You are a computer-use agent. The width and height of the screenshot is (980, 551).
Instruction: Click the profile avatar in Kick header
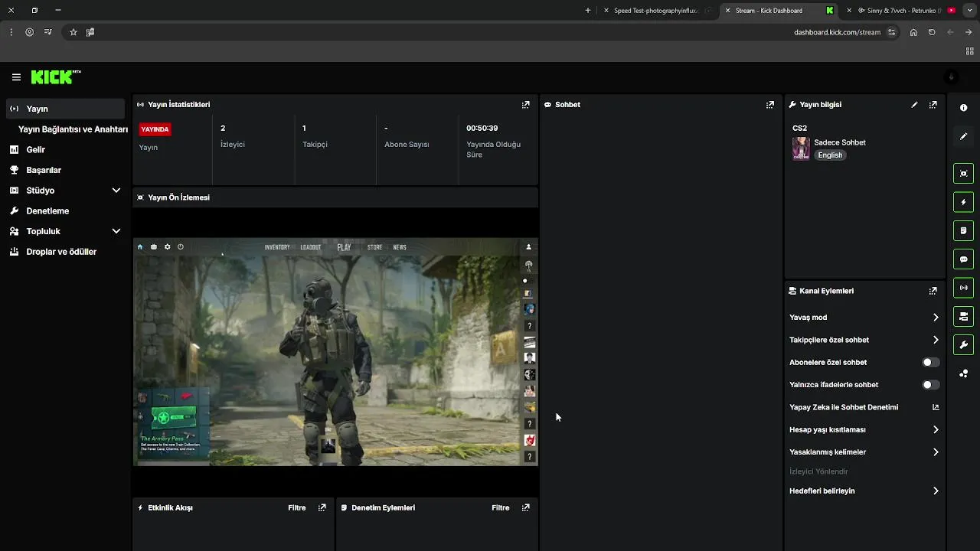(x=952, y=77)
